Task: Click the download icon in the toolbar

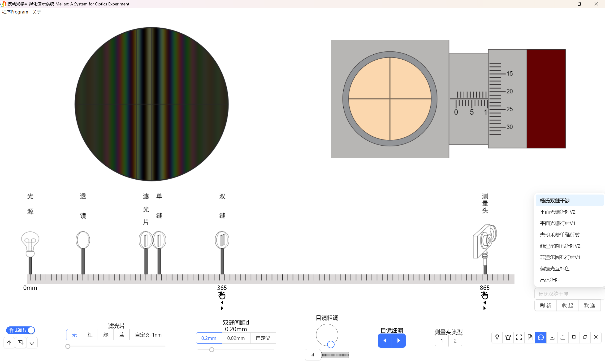Action: click(x=552, y=337)
